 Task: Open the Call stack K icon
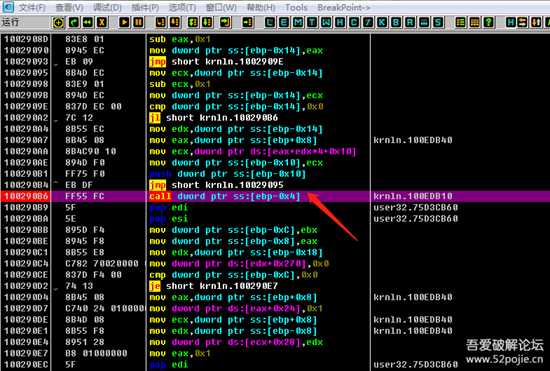[x=382, y=22]
